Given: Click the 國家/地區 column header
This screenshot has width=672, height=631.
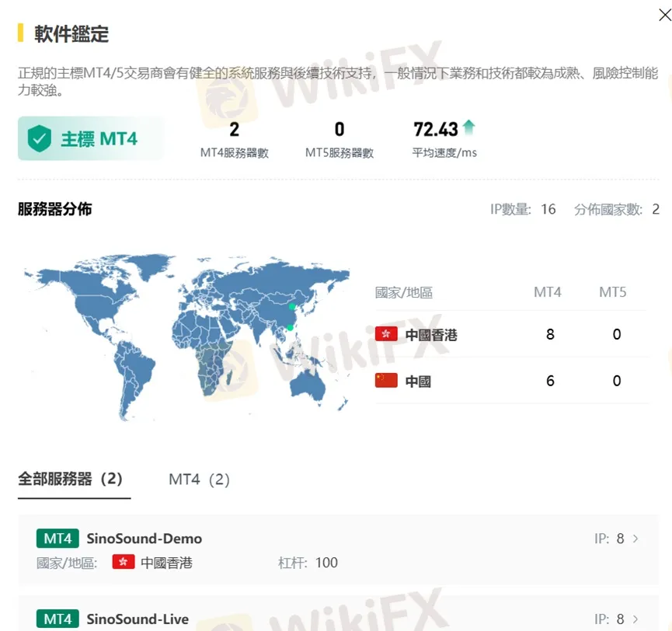Looking at the screenshot, I should tap(404, 293).
